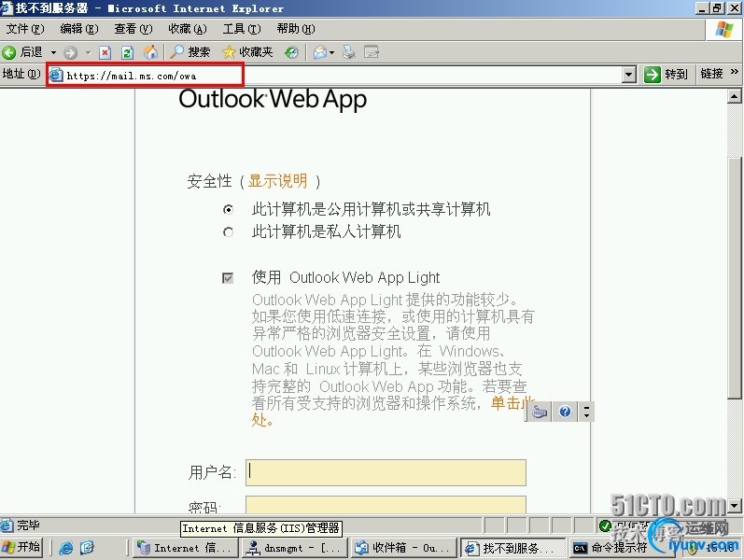The width and height of the screenshot is (744, 560).
Task: Open the 收藏(A) menu
Action: 188,29
